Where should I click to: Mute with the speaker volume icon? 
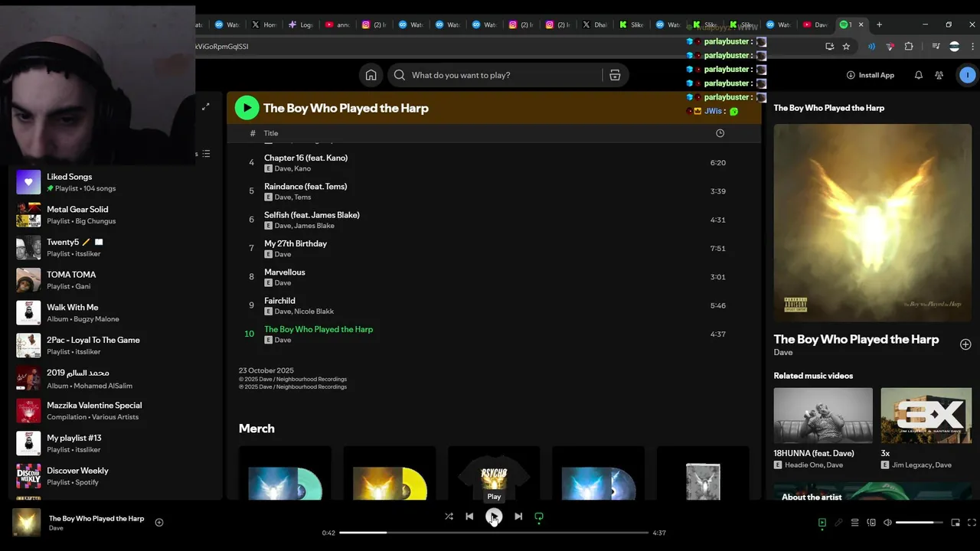coord(887,523)
